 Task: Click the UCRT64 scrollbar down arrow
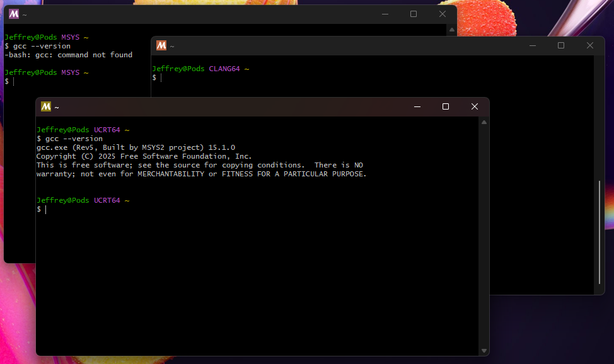coord(484,351)
